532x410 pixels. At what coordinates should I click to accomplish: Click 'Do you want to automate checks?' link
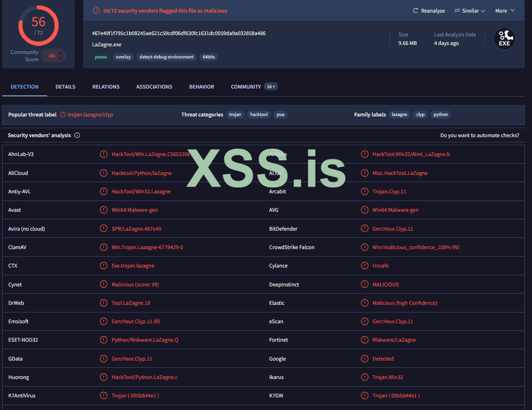(x=479, y=135)
